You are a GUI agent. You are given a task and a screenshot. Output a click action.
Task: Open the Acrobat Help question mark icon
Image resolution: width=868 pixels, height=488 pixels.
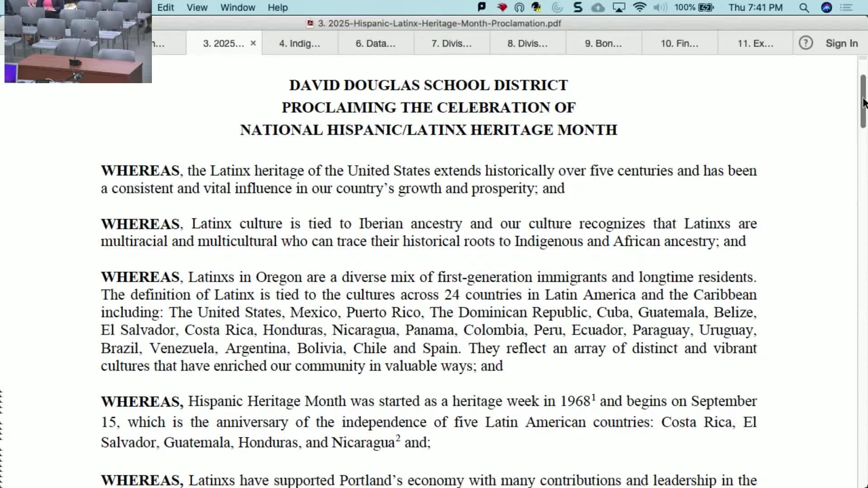(806, 43)
